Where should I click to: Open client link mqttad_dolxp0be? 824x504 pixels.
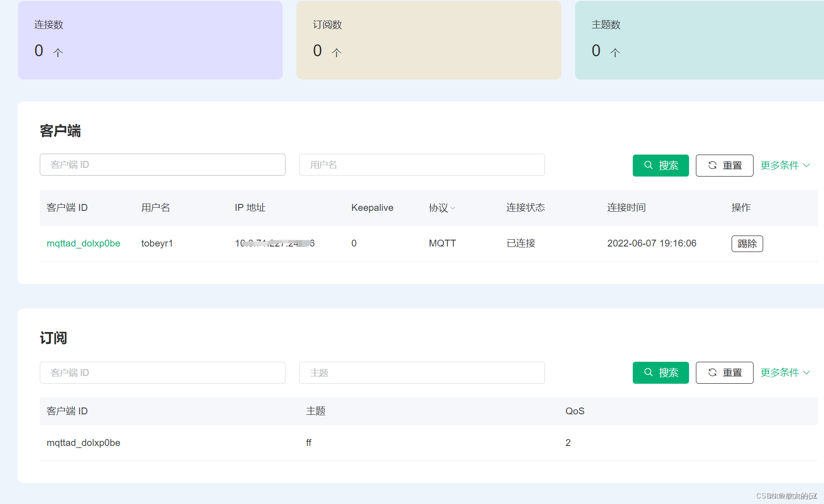[83, 243]
